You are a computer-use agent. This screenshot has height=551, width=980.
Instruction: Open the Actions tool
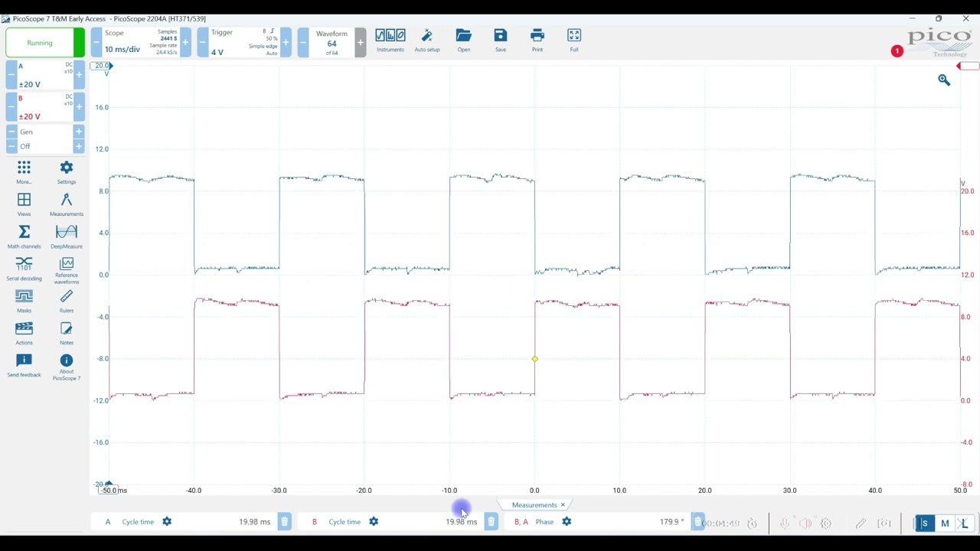(24, 333)
